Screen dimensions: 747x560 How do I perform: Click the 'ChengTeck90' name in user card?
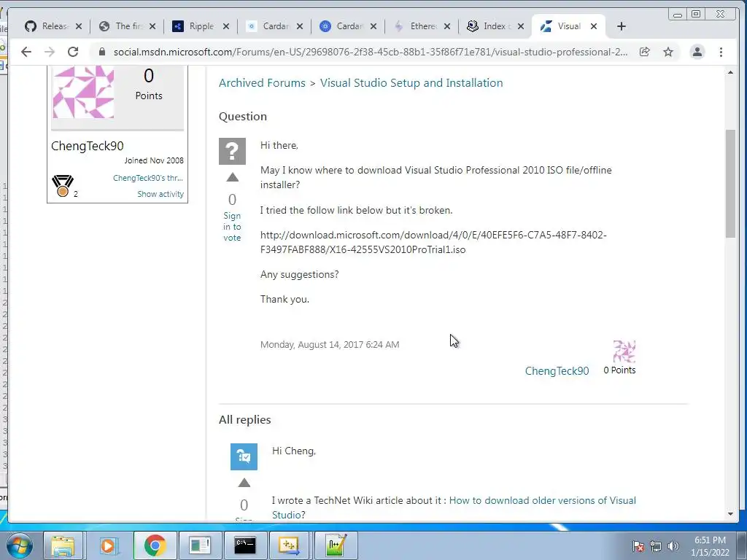click(88, 146)
